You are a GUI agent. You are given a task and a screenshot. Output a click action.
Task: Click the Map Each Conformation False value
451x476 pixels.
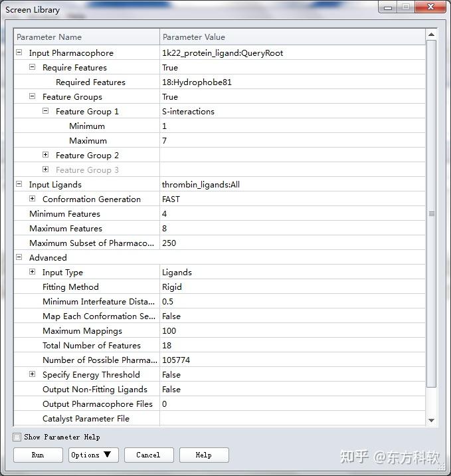coord(171,316)
